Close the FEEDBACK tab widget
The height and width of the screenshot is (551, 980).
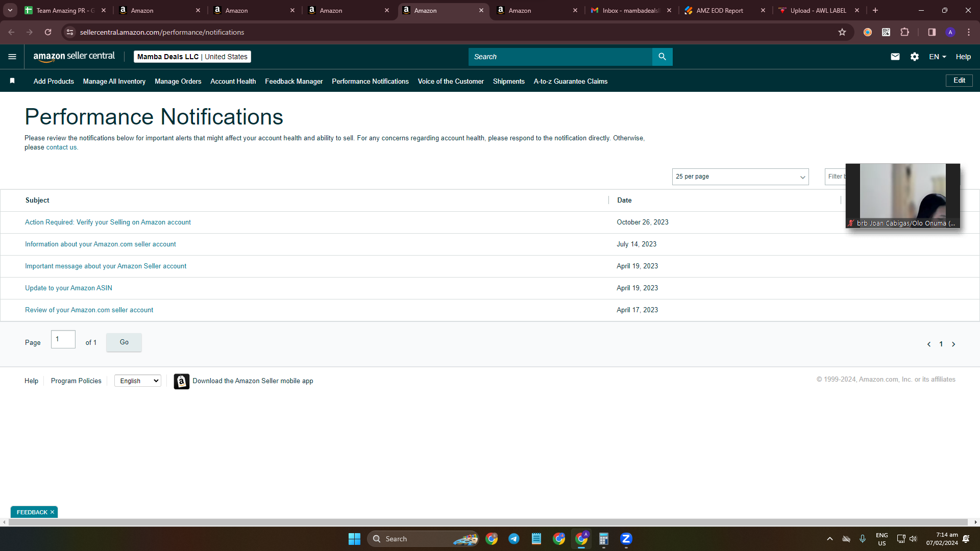pos(52,512)
